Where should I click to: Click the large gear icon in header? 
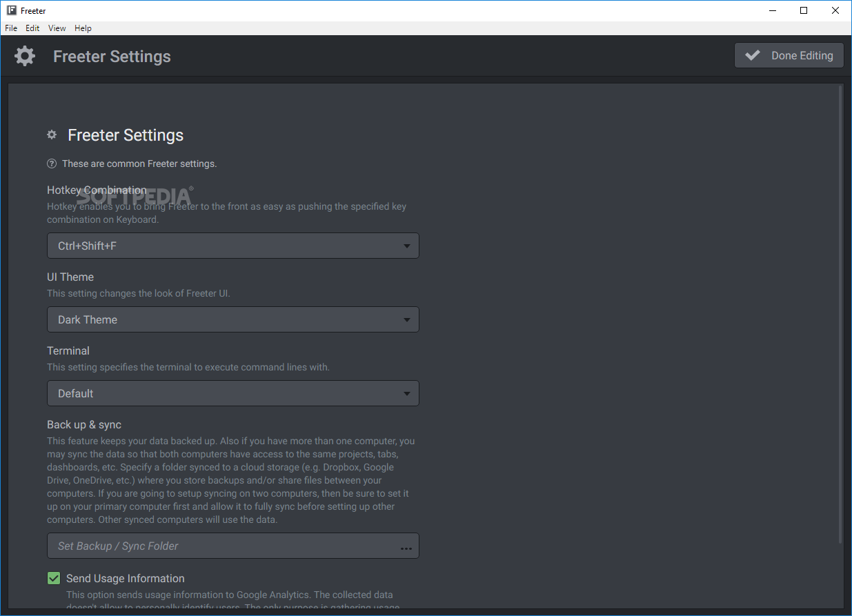coord(25,56)
